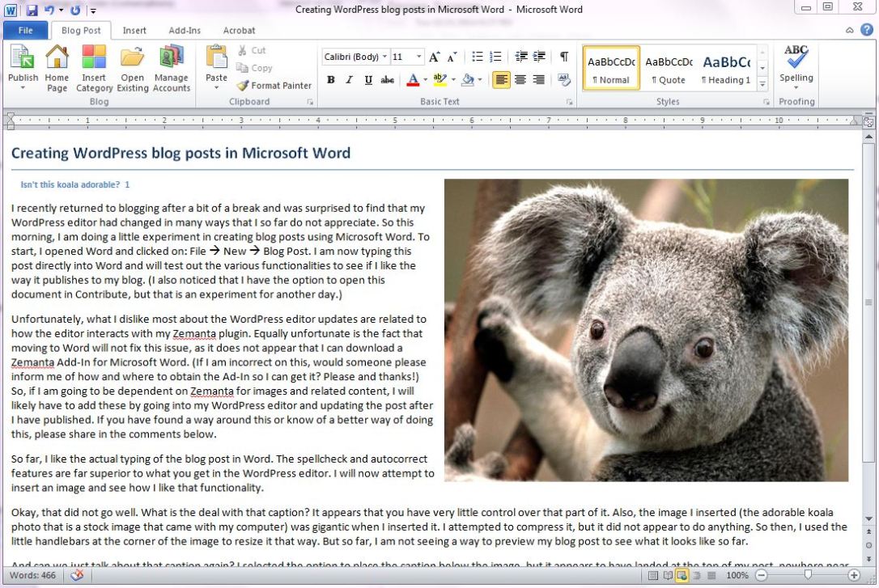Click the 100% zoom level button
This screenshot has width=879, height=588.
[x=737, y=575]
